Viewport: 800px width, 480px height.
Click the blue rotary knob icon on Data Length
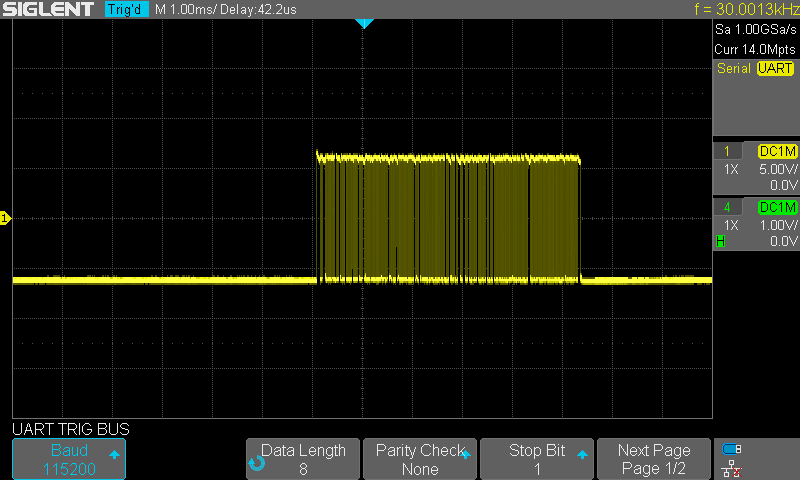(257, 463)
